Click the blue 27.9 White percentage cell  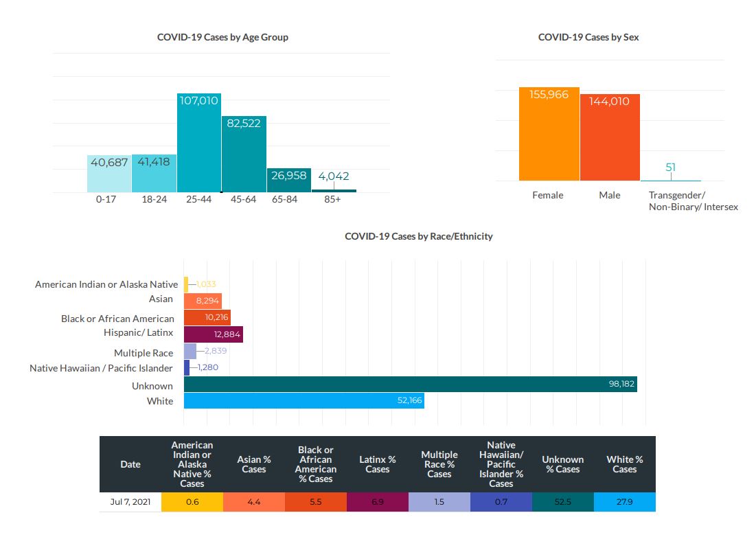tap(624, 502)
